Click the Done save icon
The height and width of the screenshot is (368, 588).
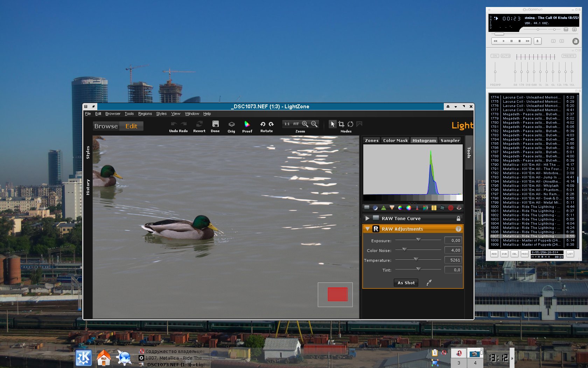[215, 124]
